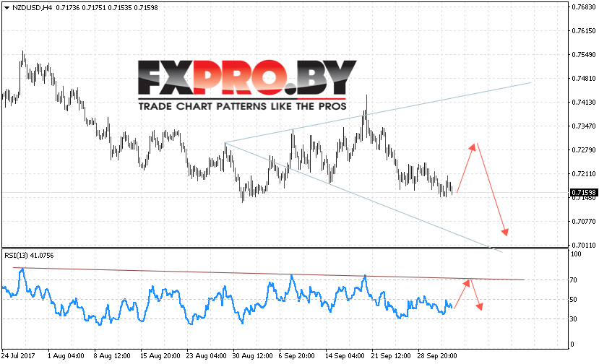Select the 23 Aug 04:00 time label
The width and height of the screenshot is (599, 364).
pos(206,355)
